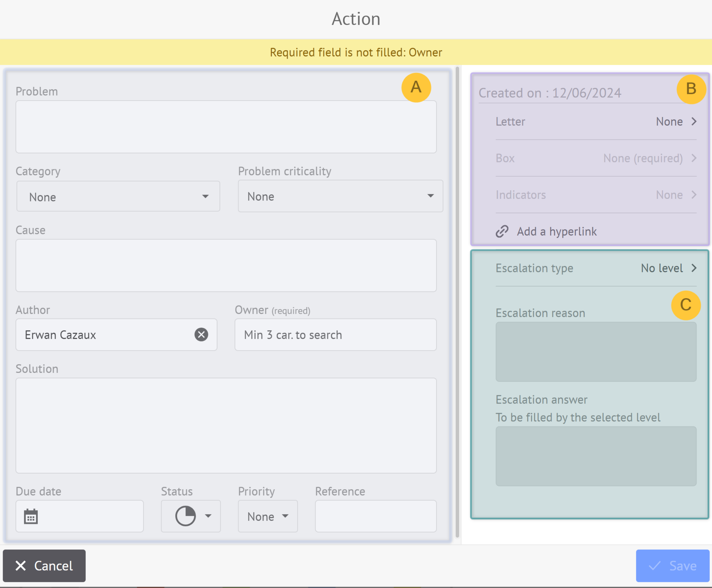Screen dimensions: 712x588
Task: Focus the Cause text area
Action: [226, 265]
